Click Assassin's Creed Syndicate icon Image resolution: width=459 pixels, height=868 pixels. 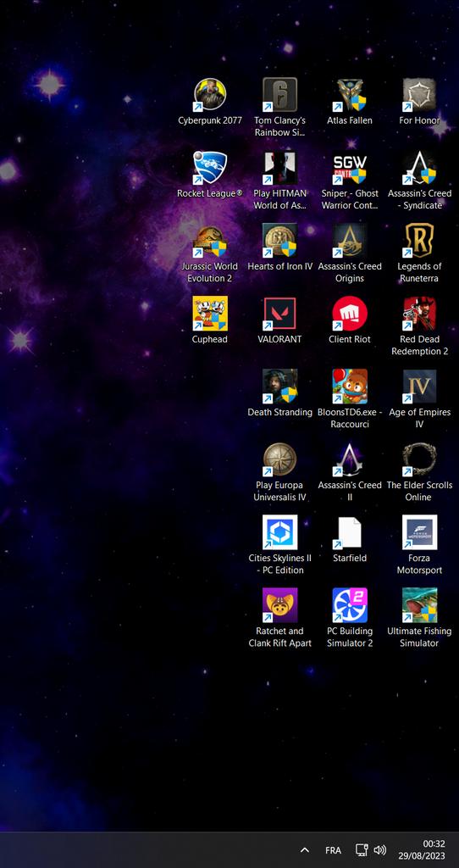tap(419, 168)
